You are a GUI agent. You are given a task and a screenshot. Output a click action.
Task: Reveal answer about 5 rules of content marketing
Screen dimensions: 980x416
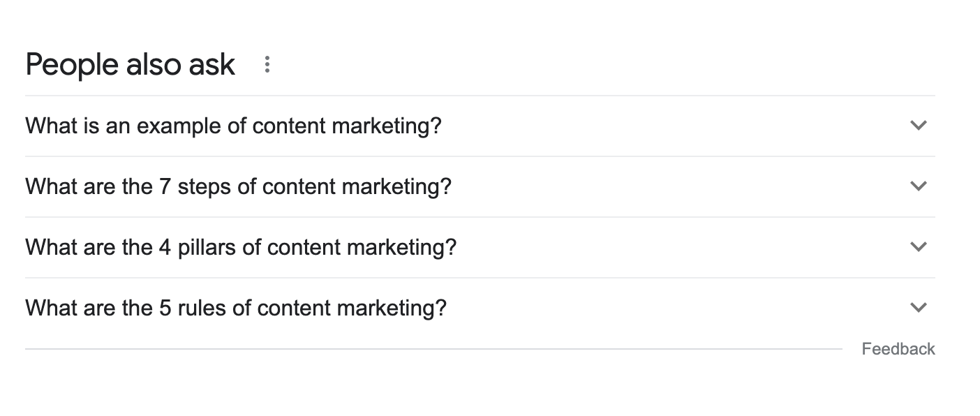tap(480, 309)
